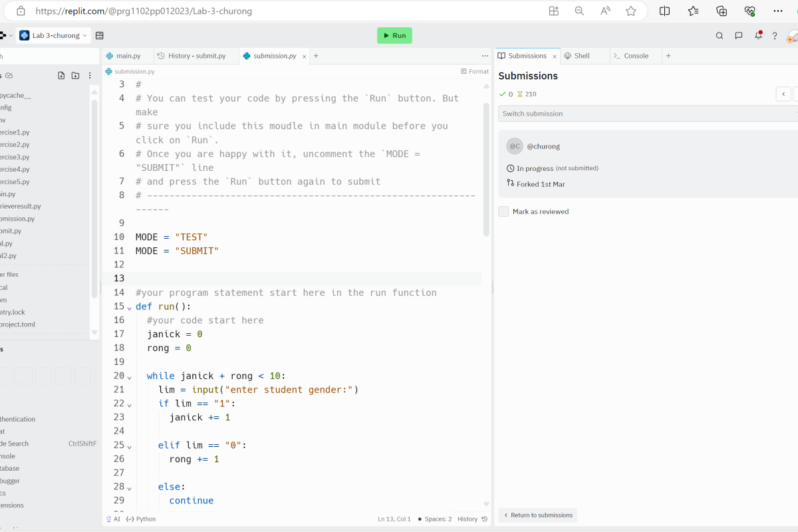Open the Lab 3-churong project dropdown
798x532 pixels.
53,36
